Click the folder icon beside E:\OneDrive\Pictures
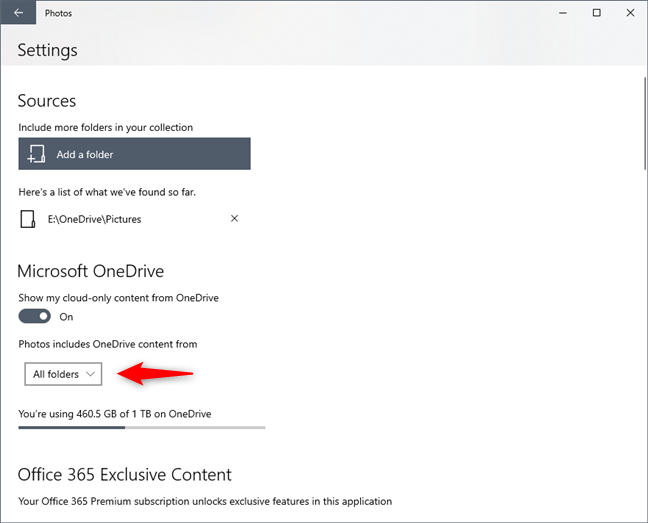Screen dimensions: 648x523 click(28, 219)
